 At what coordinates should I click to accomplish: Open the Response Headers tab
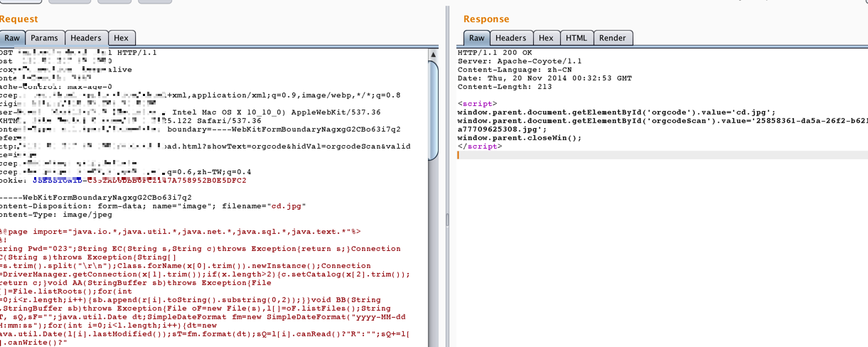(x=510, y=38)
